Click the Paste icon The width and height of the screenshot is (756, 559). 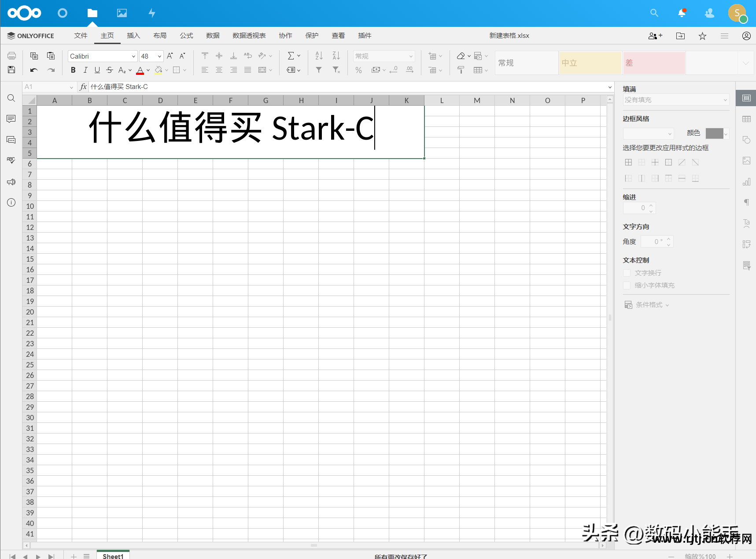pyautogui.click(x=51, y=56)
